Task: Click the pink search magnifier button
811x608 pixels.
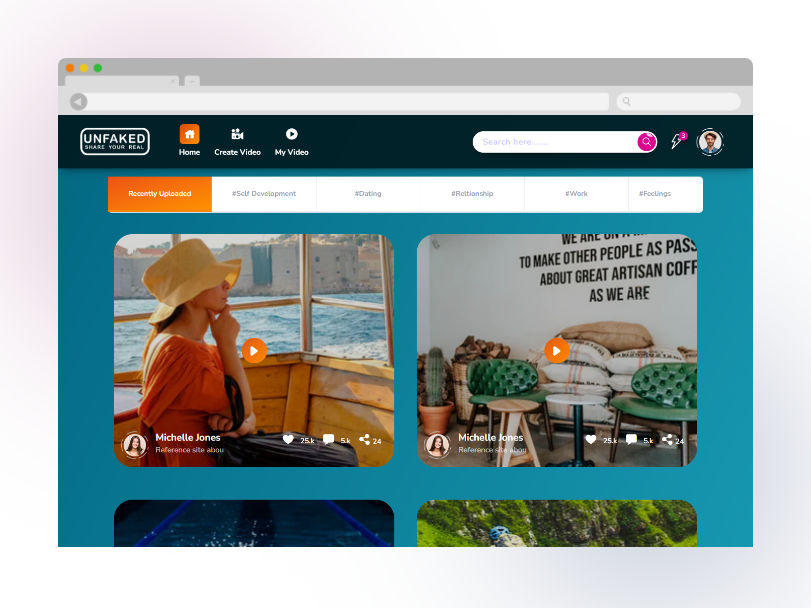Action: [647, 142]
